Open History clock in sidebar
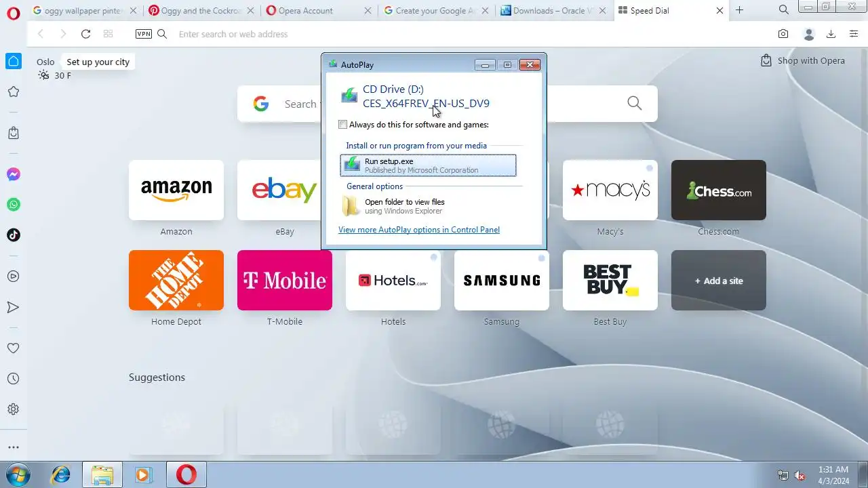868x488 pixels. pos(14,379)
